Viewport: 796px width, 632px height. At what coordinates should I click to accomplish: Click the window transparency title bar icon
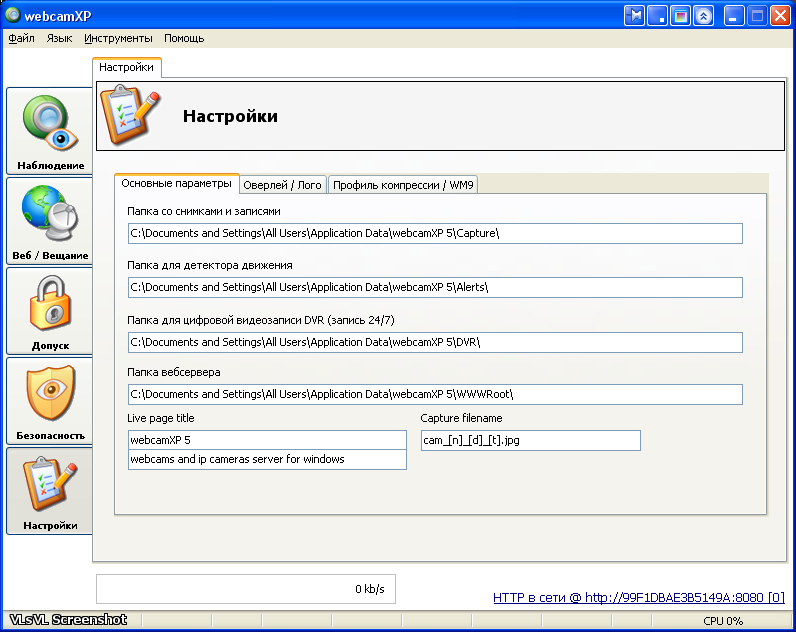[680, 16]
